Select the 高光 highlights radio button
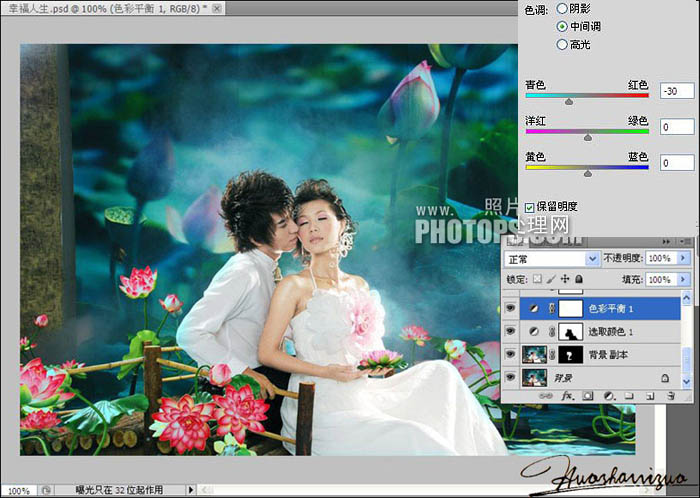Screen dimensions: 700x498 point(562,44)
